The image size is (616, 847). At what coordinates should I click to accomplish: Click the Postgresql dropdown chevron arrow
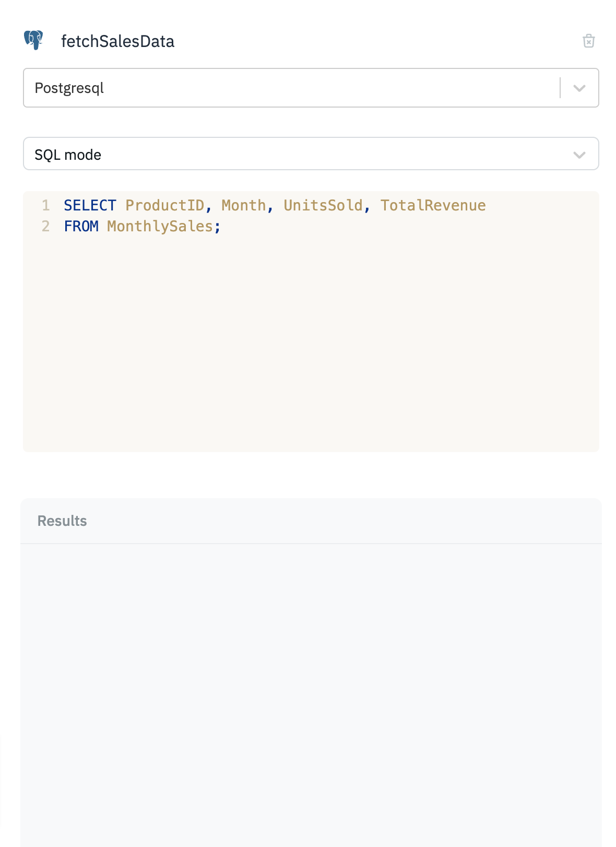[579, 88]
